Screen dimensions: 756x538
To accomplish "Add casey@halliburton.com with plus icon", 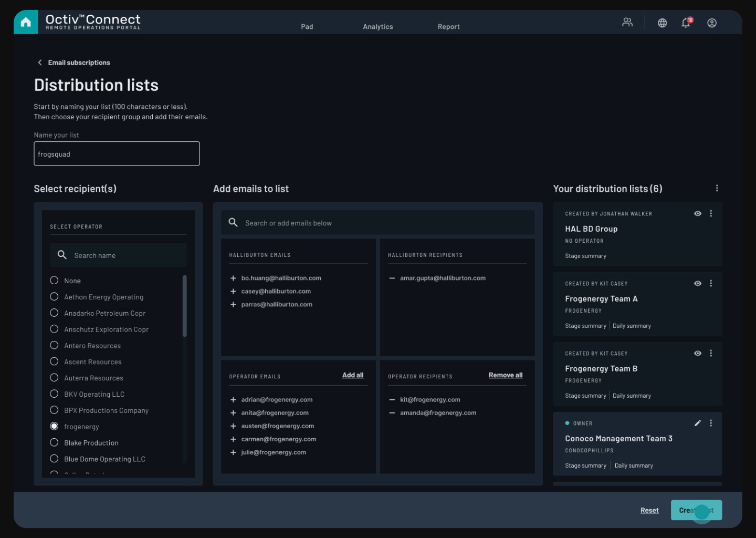I will [x=233, y=291].
